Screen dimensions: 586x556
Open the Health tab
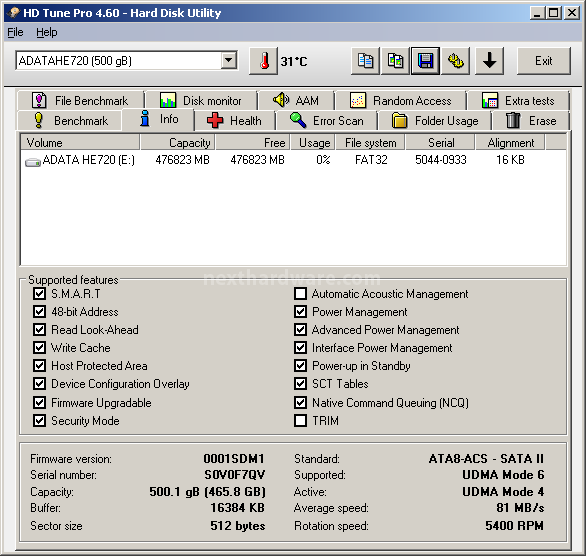[235, 120]
